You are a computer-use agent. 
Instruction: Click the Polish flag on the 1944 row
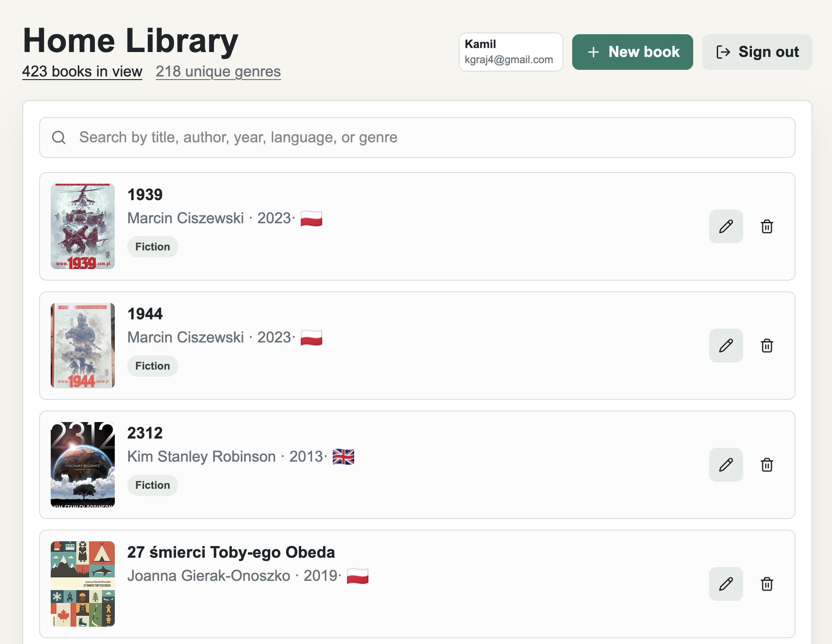pyautogui.click(x=311, y=338)
